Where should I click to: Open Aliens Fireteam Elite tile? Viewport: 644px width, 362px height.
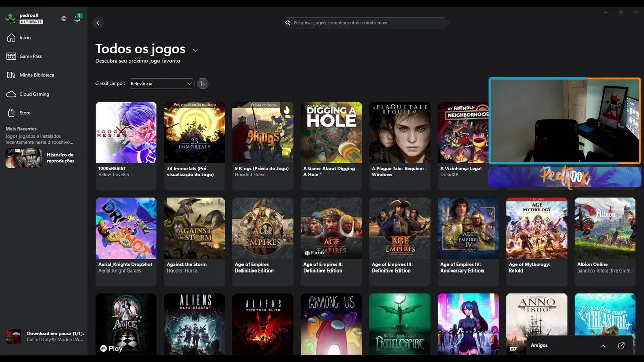point(263,324)
